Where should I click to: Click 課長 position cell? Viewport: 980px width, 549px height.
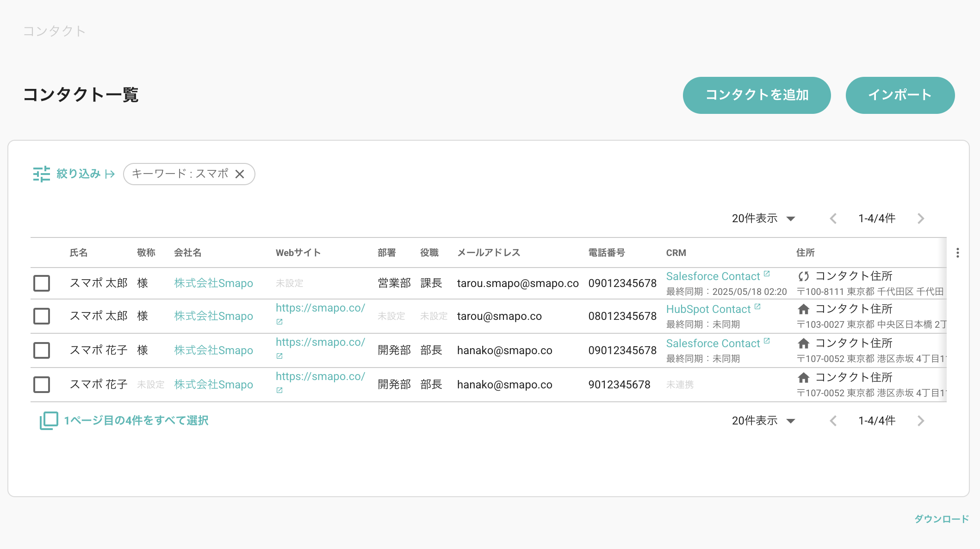tap(431, 283)
